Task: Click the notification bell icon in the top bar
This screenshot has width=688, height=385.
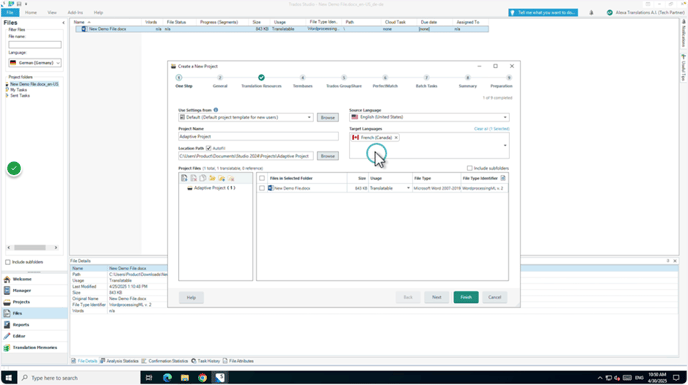Action: [x=591, y=13]
